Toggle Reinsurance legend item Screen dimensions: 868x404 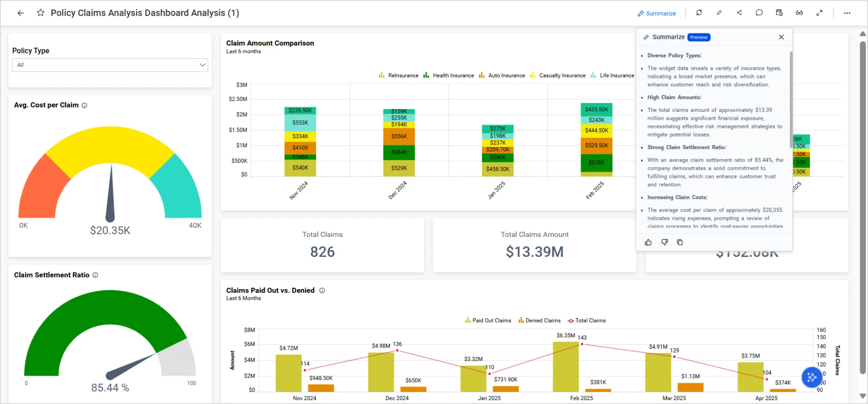[398, 75]
